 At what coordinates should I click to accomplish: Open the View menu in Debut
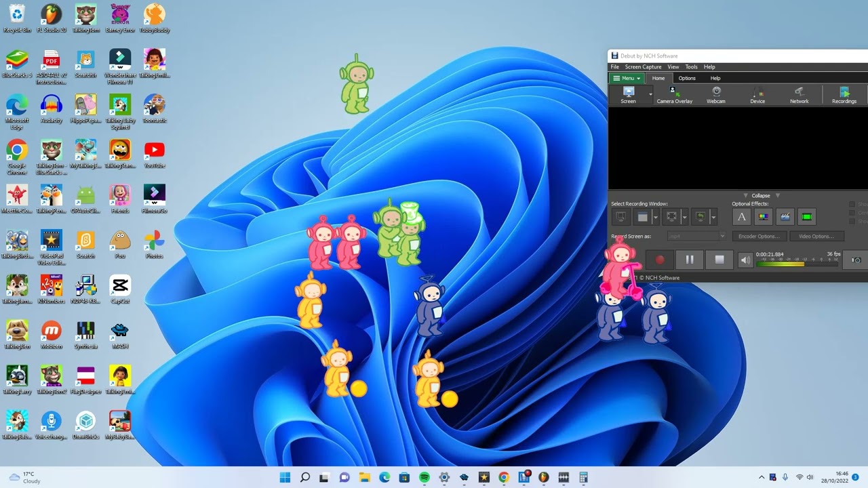pyautogui.click(x=673, y=67)
